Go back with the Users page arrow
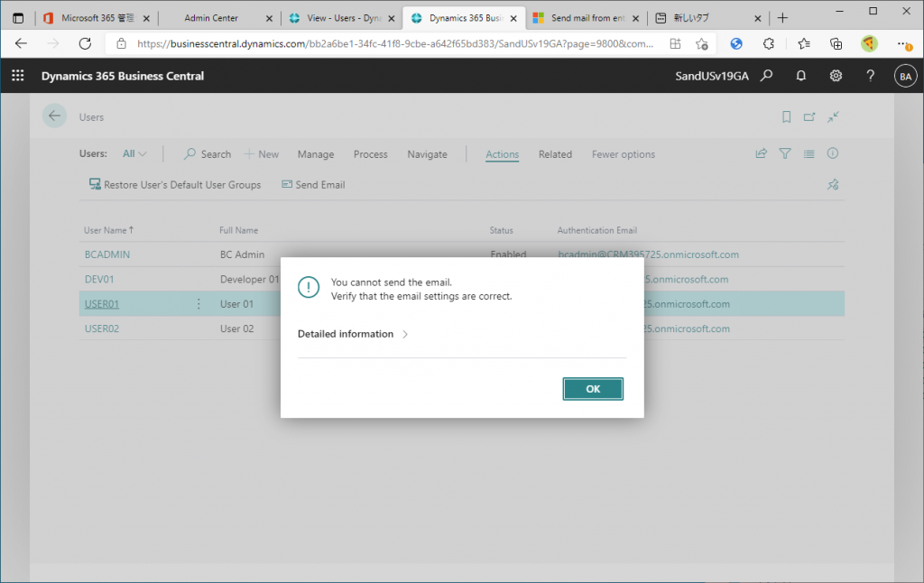The width and height of the screenshot is (924, 583). click(54, 116)
